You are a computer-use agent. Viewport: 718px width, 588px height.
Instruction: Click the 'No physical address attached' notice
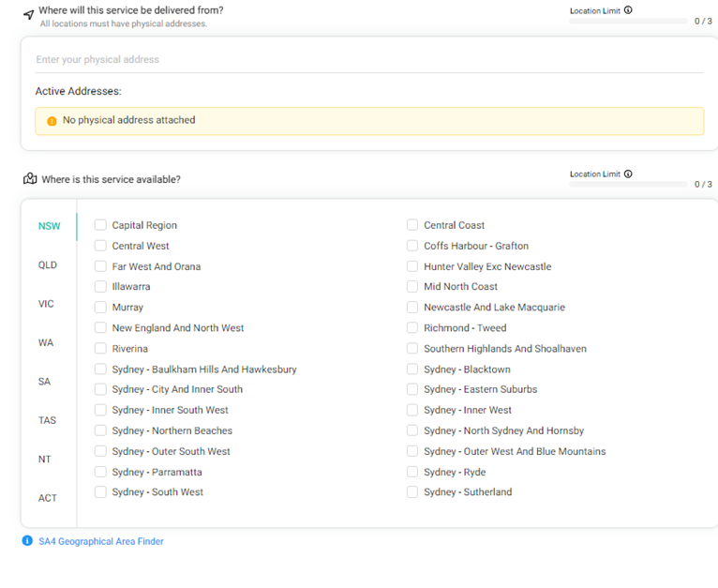point(369,121)
